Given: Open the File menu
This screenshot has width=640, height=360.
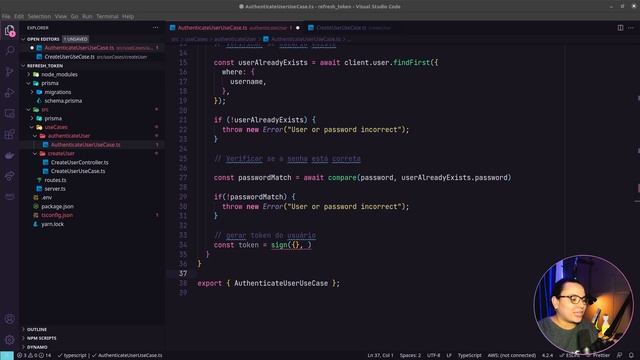Looking at the screenshot, I should tap(6, 16).
